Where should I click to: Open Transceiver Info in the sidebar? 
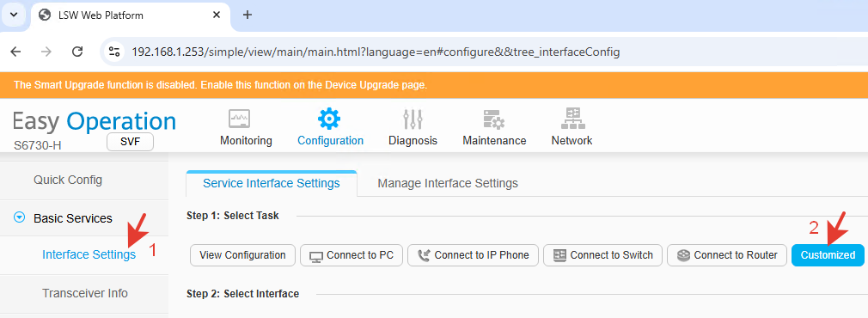coord(85,294)
